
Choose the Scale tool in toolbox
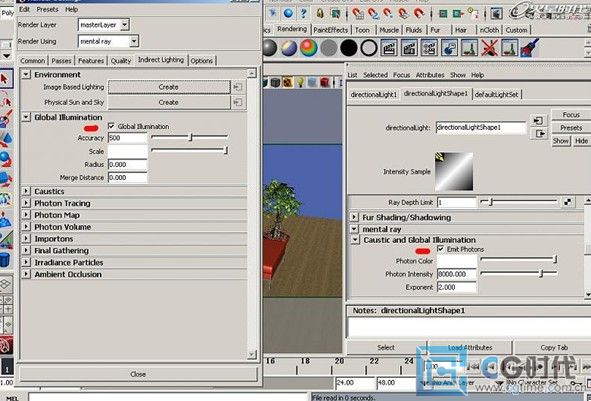click(x=5, y=179)
